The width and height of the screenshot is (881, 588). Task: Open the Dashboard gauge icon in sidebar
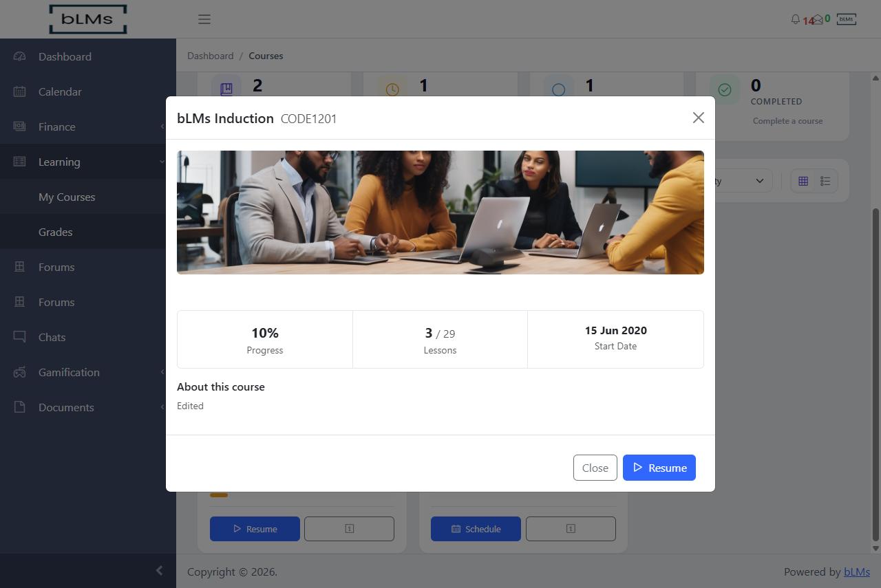pos(19,56)
